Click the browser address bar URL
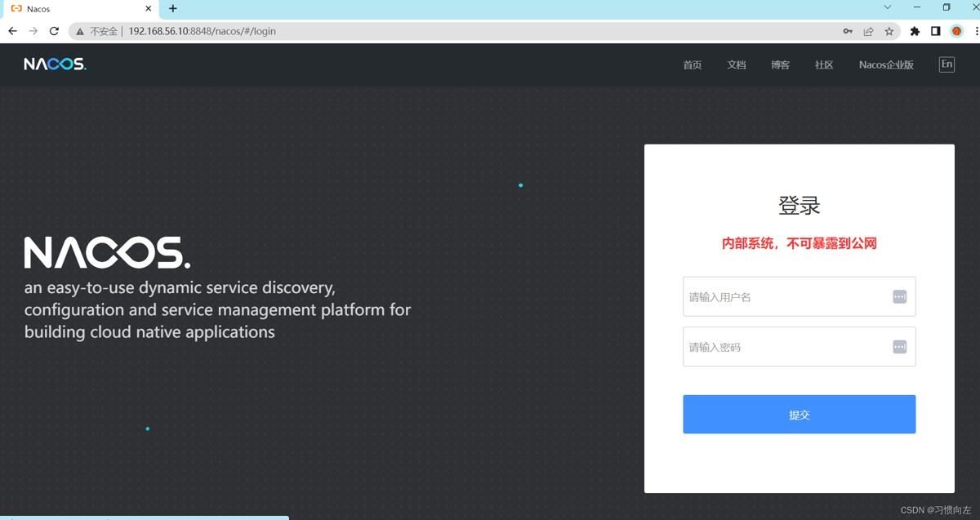The width and height of the screenshot is (980, 520). click(202, 31)
